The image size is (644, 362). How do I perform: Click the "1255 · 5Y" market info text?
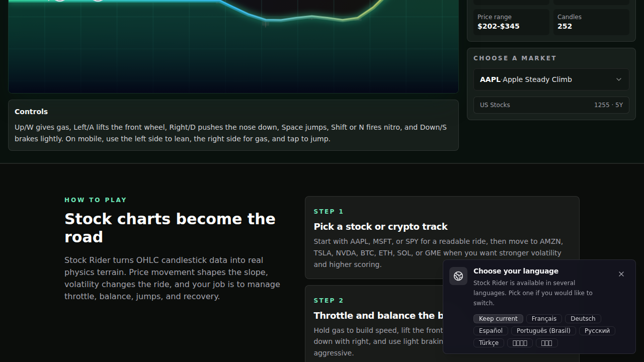coord(608,105)
